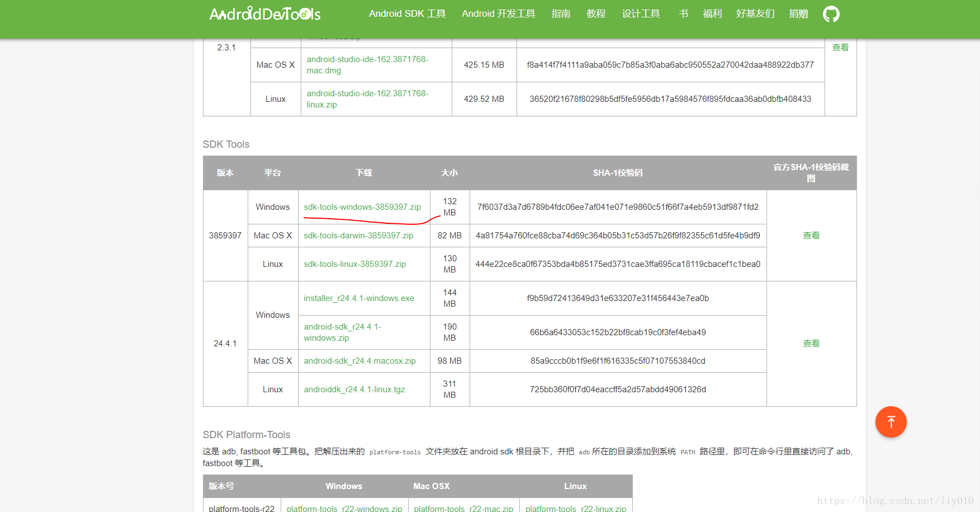Click version cell 3859397
The image size is (980, 512).
[225, 236]
